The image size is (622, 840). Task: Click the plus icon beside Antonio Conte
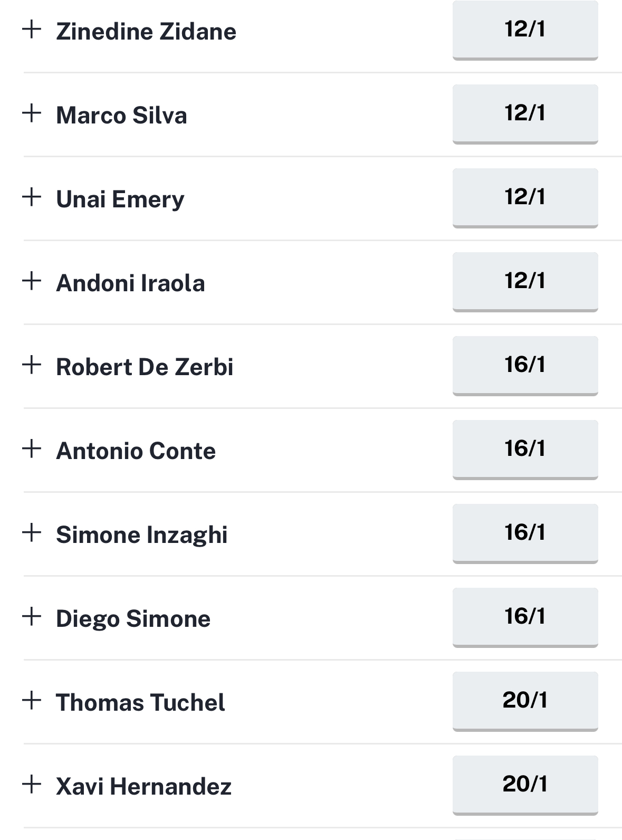32,448
